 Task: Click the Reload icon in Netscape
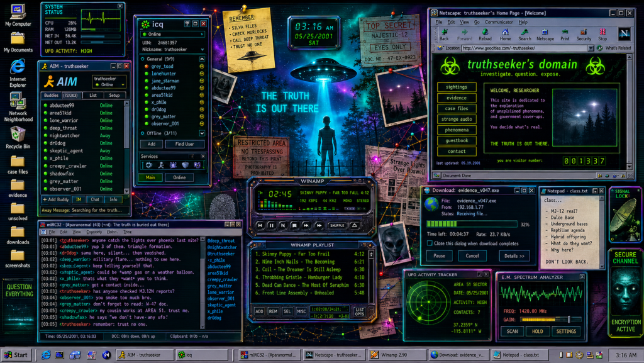[x=485, y=35]
